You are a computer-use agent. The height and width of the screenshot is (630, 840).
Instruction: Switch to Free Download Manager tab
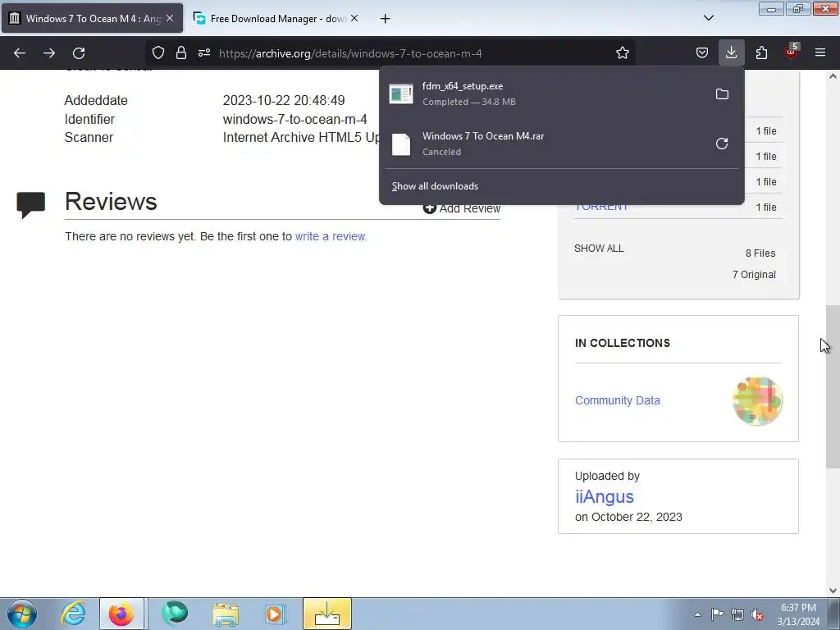click(276, 19)
